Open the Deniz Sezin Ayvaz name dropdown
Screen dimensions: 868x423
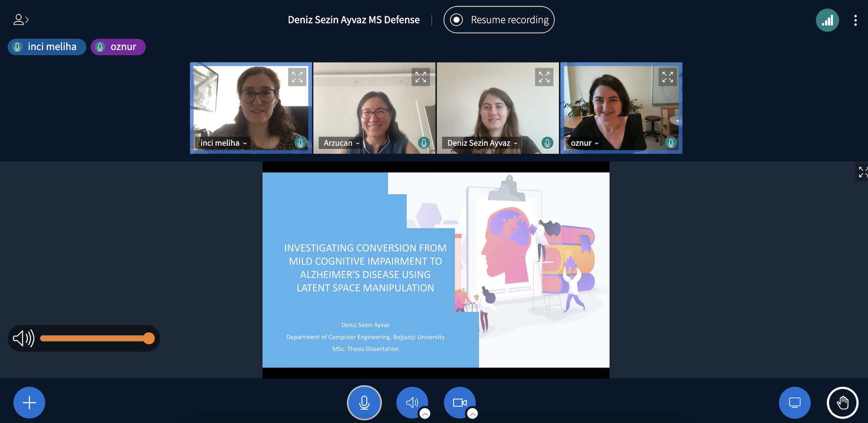click(482, 143)
